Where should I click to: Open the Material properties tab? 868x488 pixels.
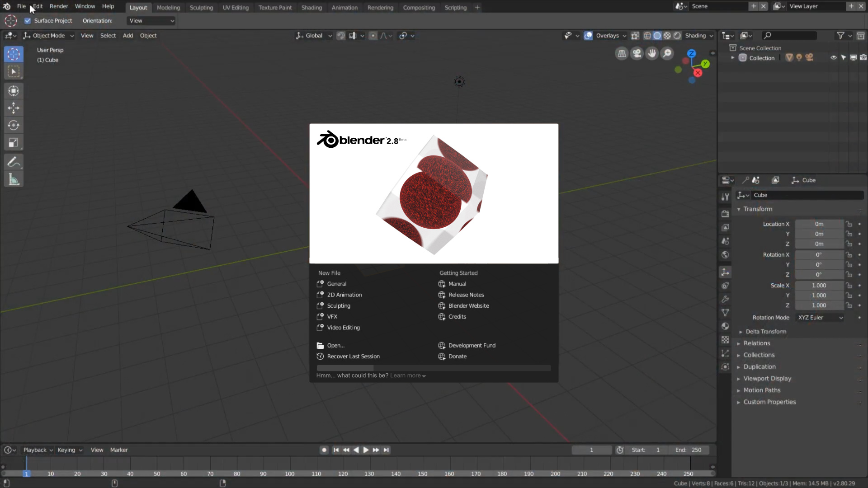click(x=725, y=326)
